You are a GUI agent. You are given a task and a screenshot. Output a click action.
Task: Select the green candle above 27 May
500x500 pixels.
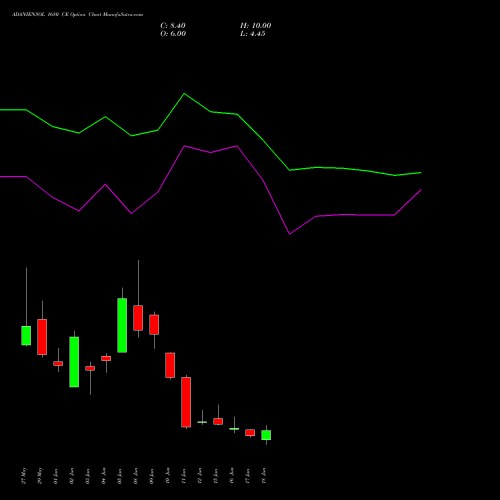pyautogui.click(x=26, y=335)
